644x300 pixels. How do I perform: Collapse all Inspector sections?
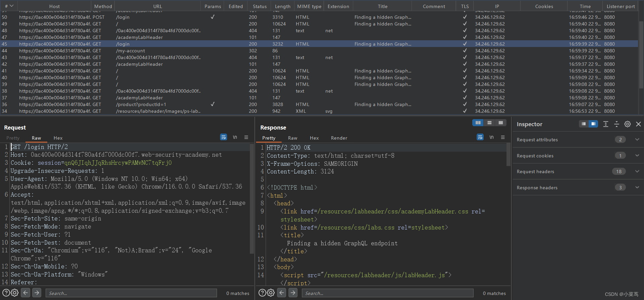pos(616,124)
